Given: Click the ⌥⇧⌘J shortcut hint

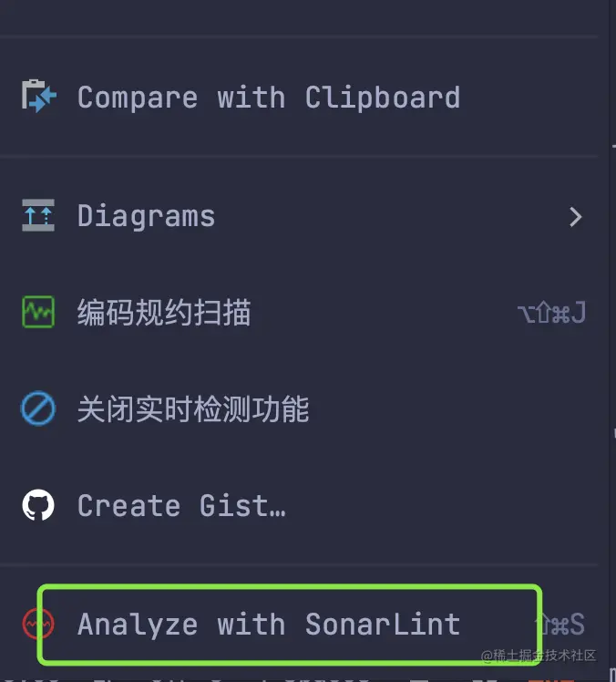Looking at the screenshot, I should (x=551, y=313).
